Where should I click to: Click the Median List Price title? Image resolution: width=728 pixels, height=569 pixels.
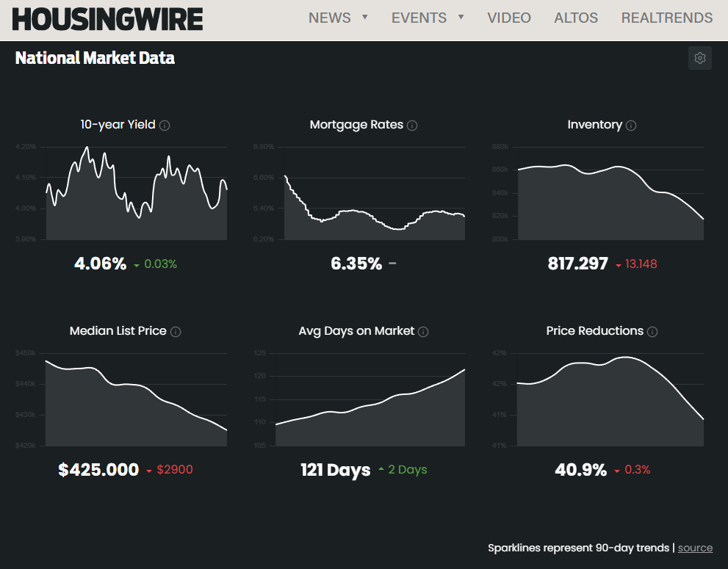point(118,331)
